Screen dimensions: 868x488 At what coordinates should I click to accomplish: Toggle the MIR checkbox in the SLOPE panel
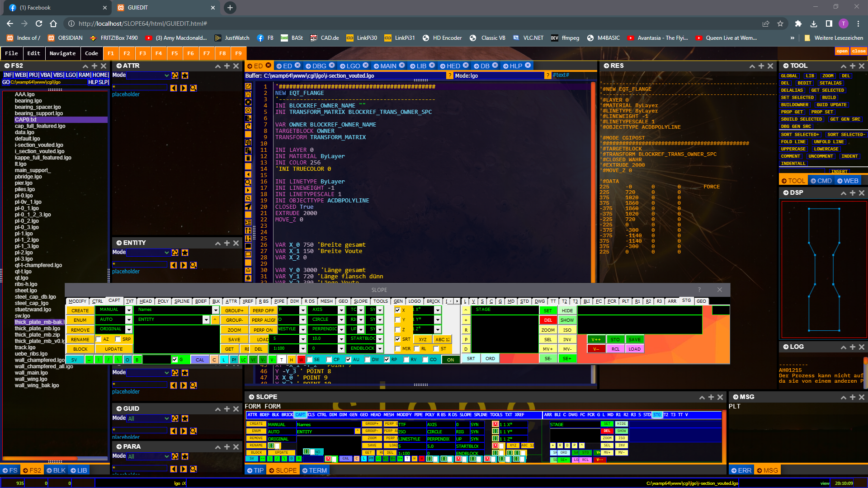coord(398,349)
